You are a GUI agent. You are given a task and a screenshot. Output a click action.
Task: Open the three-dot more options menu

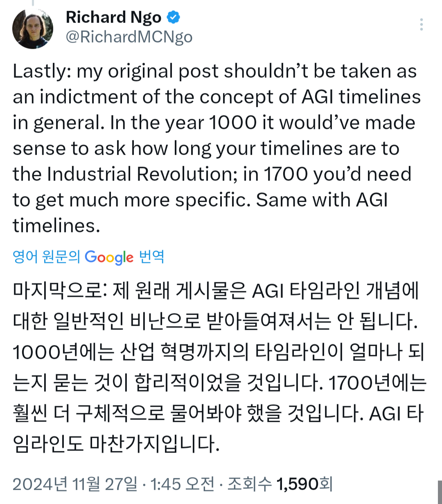[421, 25]
